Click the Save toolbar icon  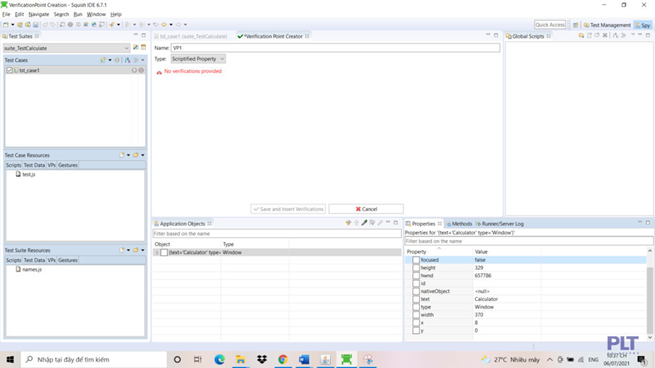click(36, 25)
